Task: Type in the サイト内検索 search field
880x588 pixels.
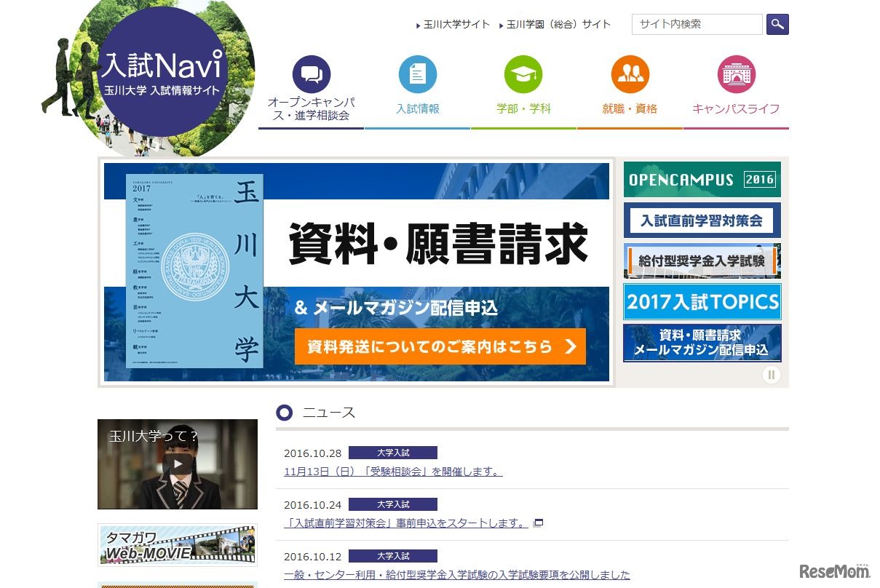Action: point(697,24)
